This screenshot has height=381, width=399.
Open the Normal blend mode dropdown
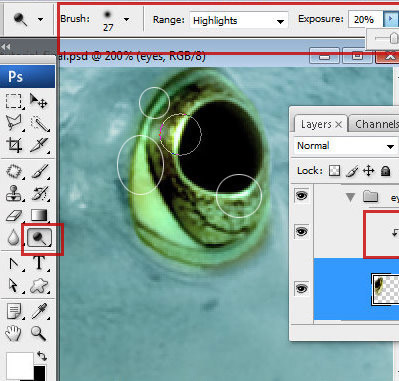[x=346, y=146]
